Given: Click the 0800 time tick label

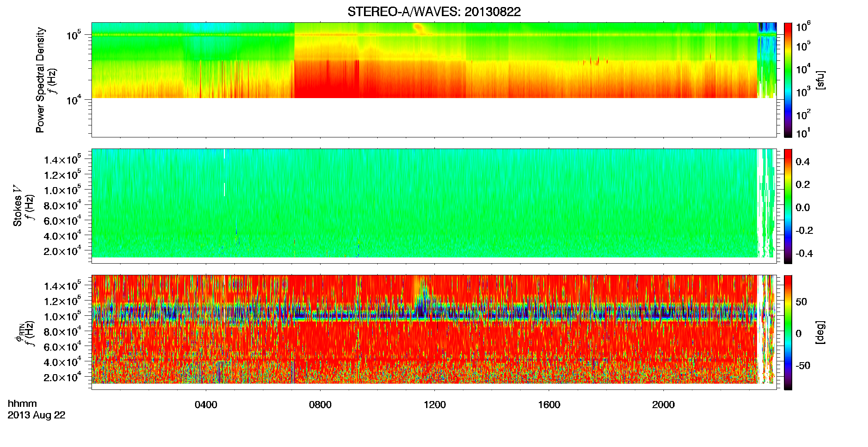Looking at the screenshot, I should point(320,405).
